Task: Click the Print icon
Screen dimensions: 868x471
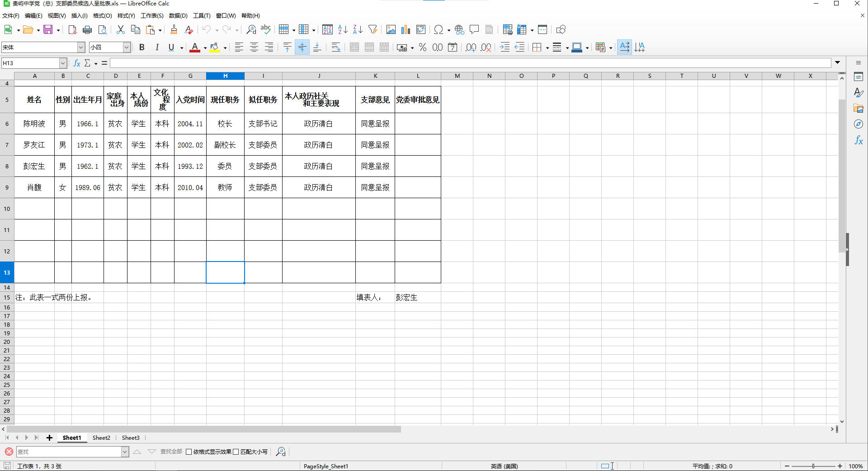Action: (x=87, y=30)
